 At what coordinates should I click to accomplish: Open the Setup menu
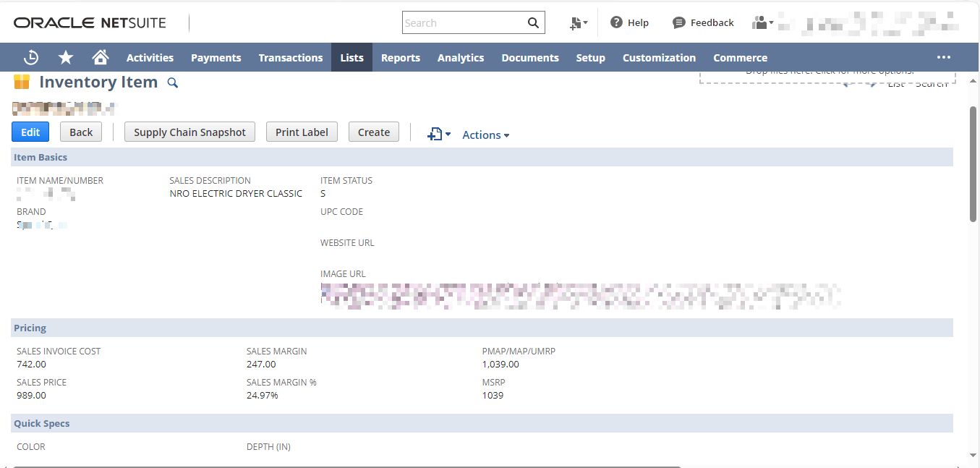point(591,58)
